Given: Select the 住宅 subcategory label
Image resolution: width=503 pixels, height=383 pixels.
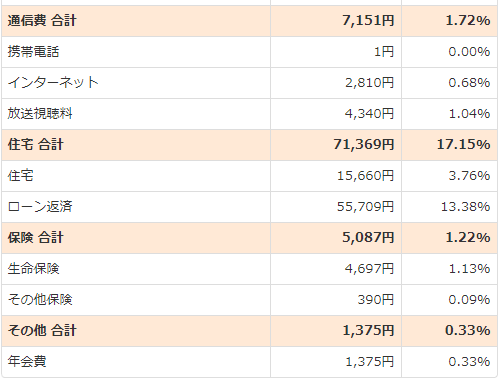Looking at the screenshot, I should (x=20, y=175).
